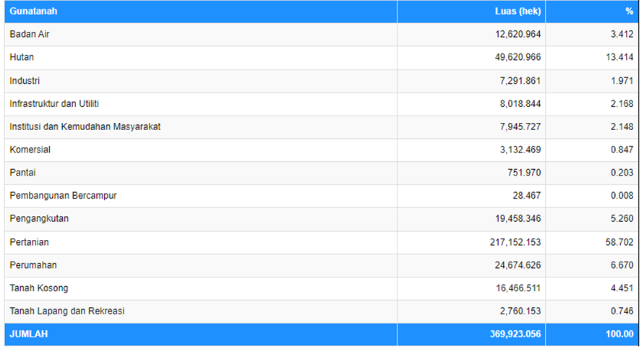Select Tanah Lapang dan Rekreasi label
This screenshot has width=644, height=349.
tap(67, 311)
